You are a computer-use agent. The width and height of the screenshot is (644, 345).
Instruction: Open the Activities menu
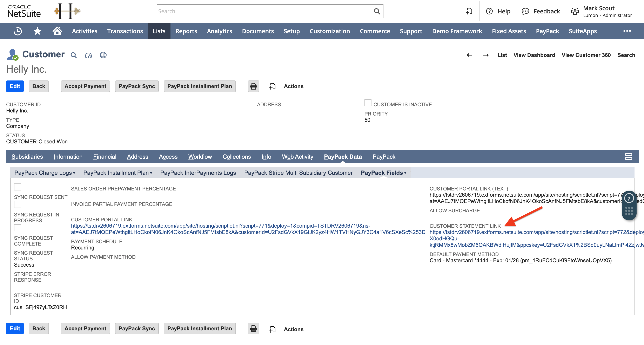click(85, 31)
